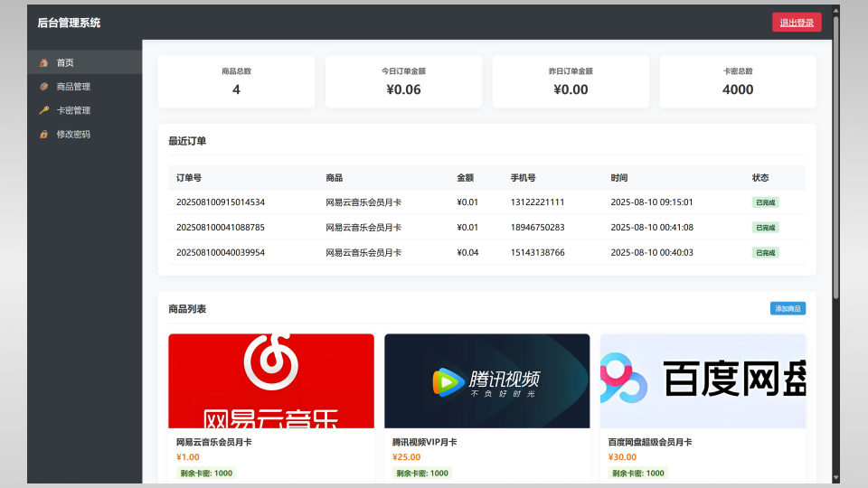868x488 pixels.
Task: Click 剩余卡密: 1000 badge under 百度网盘超级会员月卡
Action: tap(638, 473)
